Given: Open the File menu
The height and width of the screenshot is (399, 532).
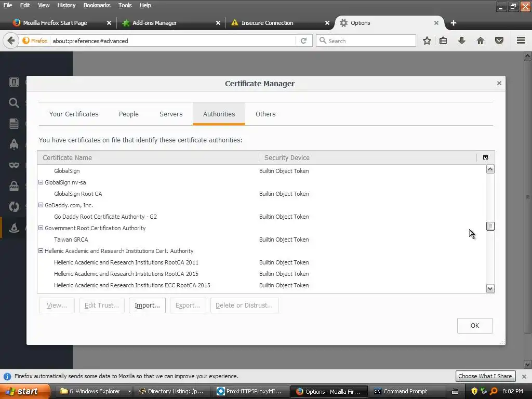Looking at the screenshot, I should [x=8, y=5].
